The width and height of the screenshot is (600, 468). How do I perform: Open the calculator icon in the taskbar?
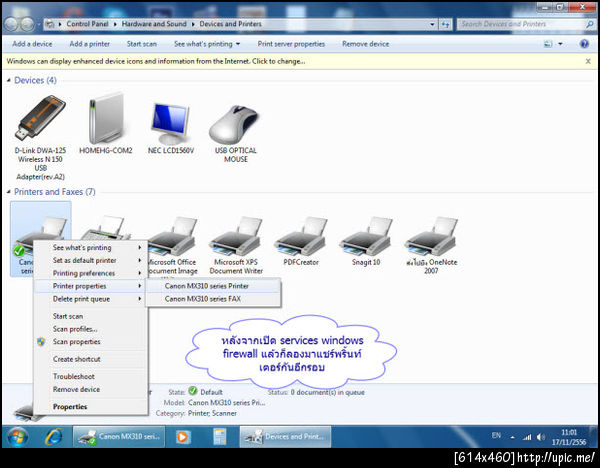coord(220,437)
